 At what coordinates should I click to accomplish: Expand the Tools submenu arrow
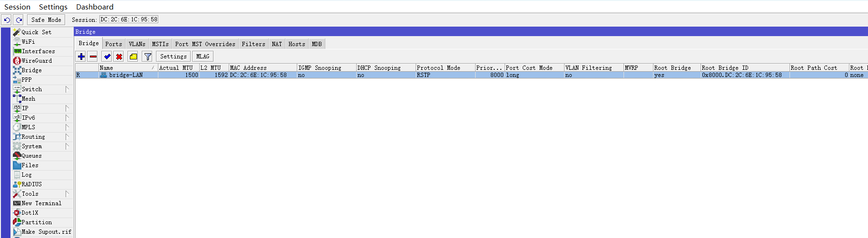(x=67, y=194)
